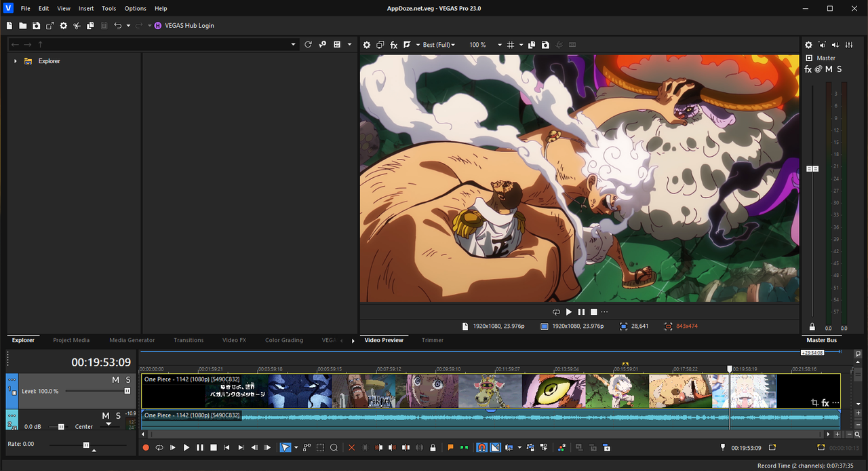This screenshot has width=868, height=471.
Task: Click the playback Rate slider handle
Action: coord(86,445)
